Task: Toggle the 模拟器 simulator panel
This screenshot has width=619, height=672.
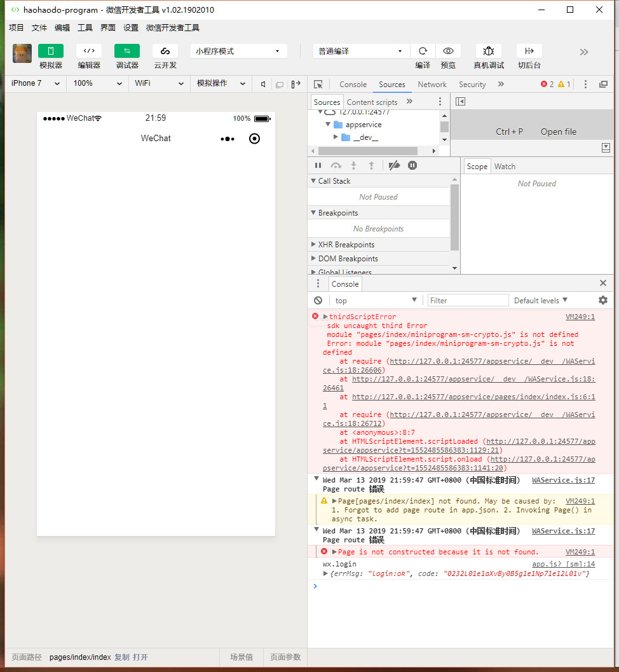Action: pos(51,51)
